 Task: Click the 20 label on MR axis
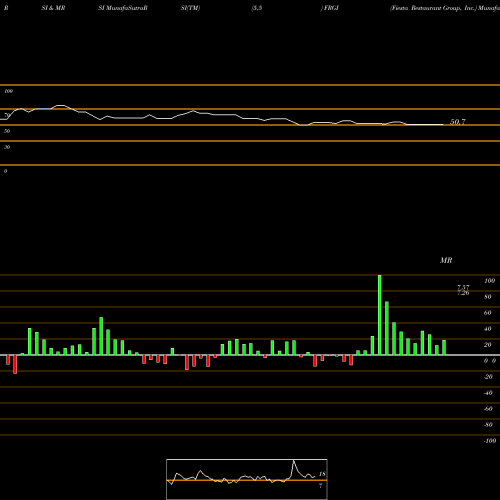tap(488, 345)
